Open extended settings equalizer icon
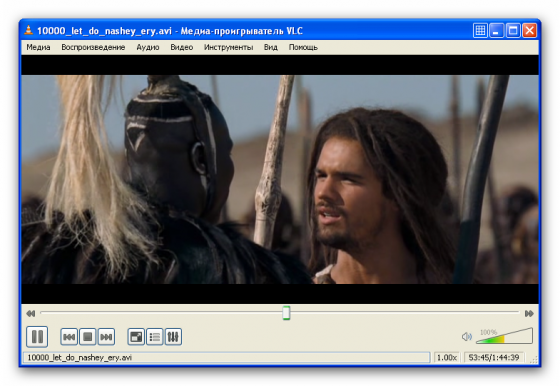 (173, 337)
